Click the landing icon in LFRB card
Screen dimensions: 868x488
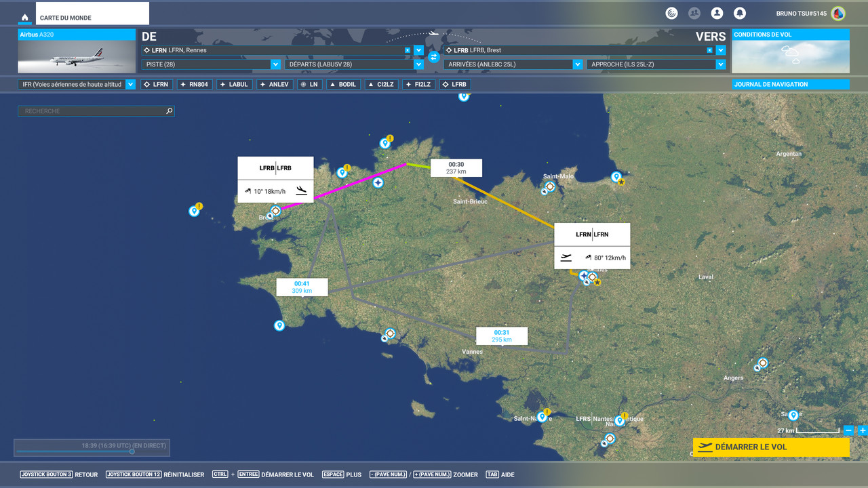tap(301, 191)
